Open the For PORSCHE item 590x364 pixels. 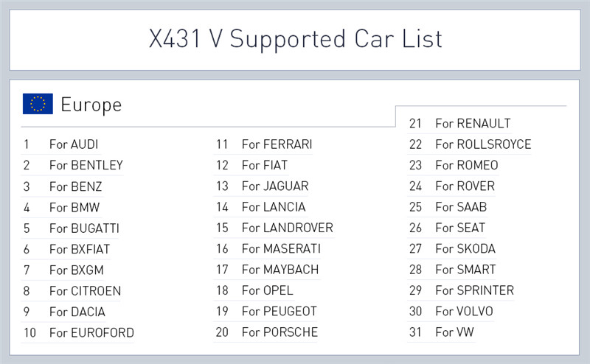pyautogui.click(x=280, y=332)
